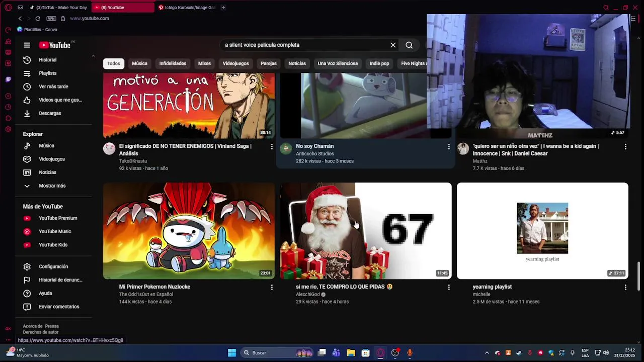Switch to the Ichigo Kurosaki Pinterest tab
644x362 pixels.
[x=186, y=8]
